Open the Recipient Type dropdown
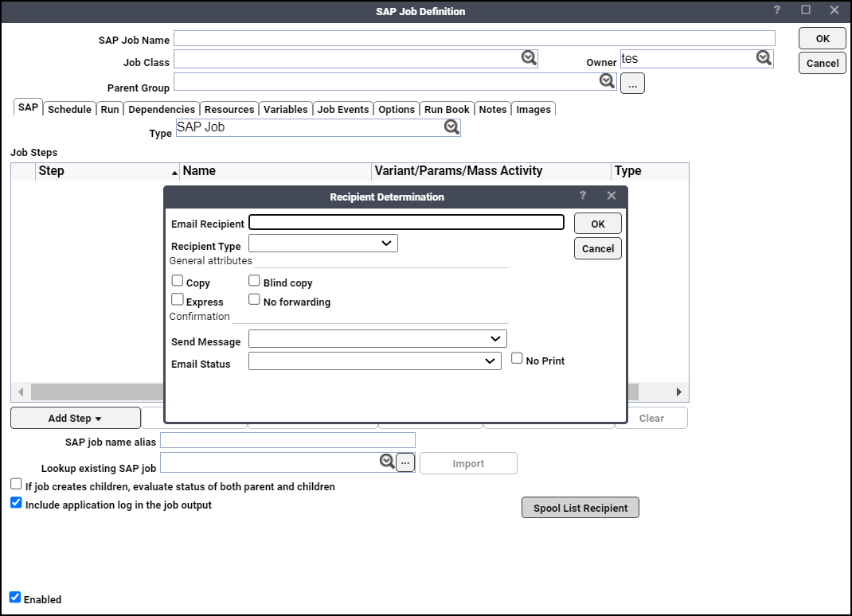 [322, 243]
